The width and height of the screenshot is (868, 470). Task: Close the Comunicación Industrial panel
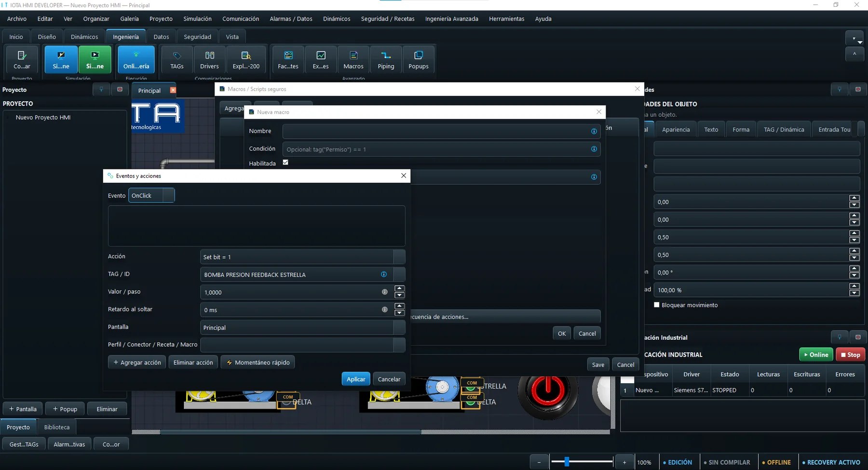[858, 337]
